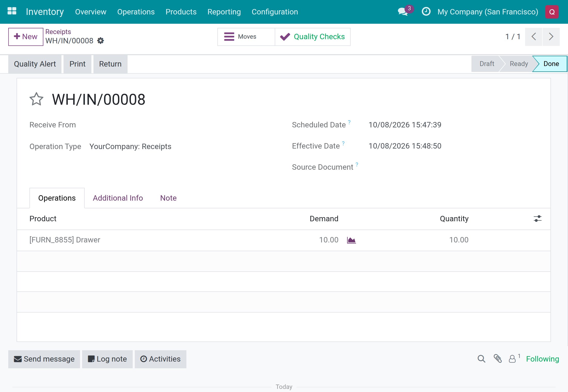Image resolution: width=568 pixels, height=392 pixels.
Task: Open the activities clock icon in navbar
Action: pyautogui.click(x=426, y=12)
